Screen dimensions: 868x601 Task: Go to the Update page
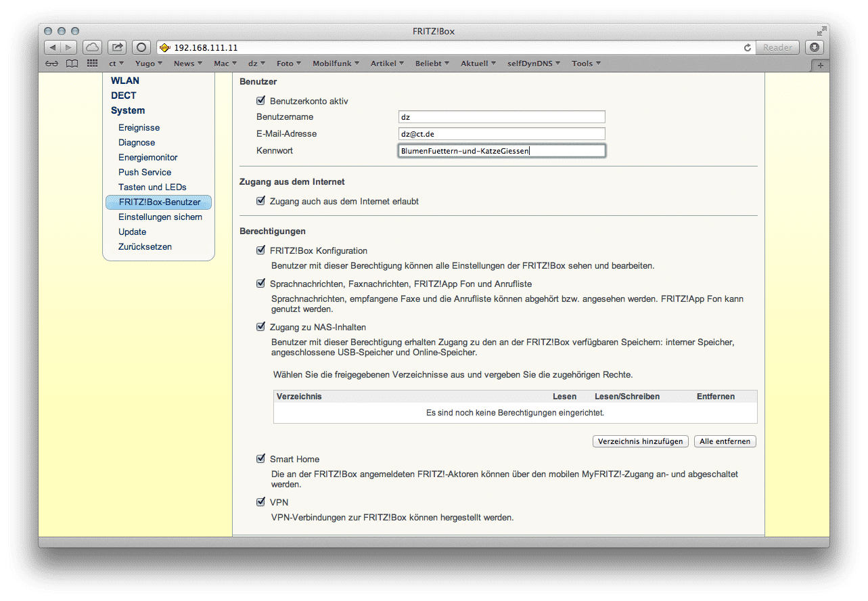click(x=132, y=231)
